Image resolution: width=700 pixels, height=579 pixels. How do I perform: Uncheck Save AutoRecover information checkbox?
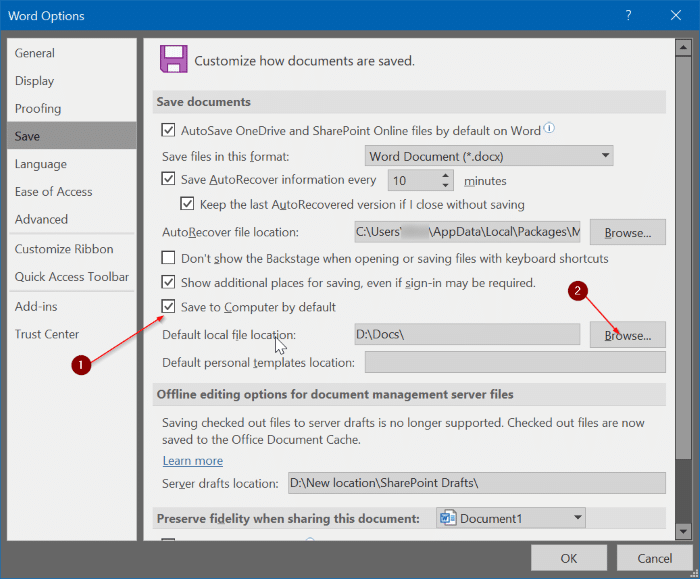[168, 179]
